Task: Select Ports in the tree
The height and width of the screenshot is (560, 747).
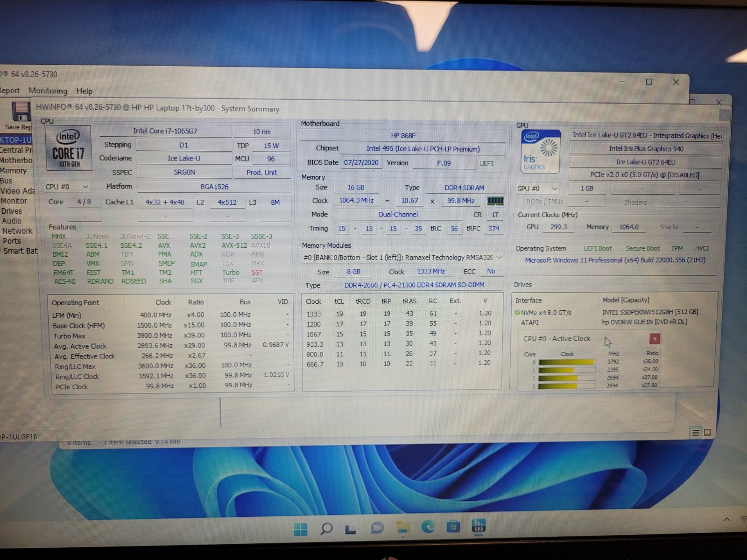Action: click(12, 241)
